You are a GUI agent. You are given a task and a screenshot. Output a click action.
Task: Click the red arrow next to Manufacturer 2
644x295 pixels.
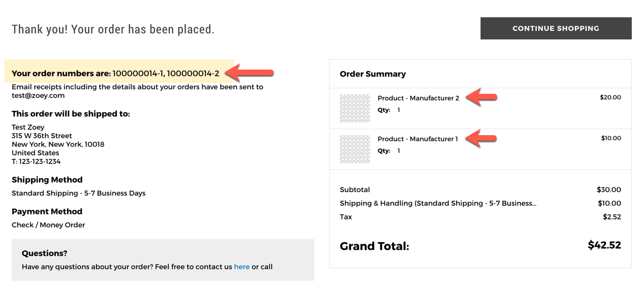[x=481, y=97]
